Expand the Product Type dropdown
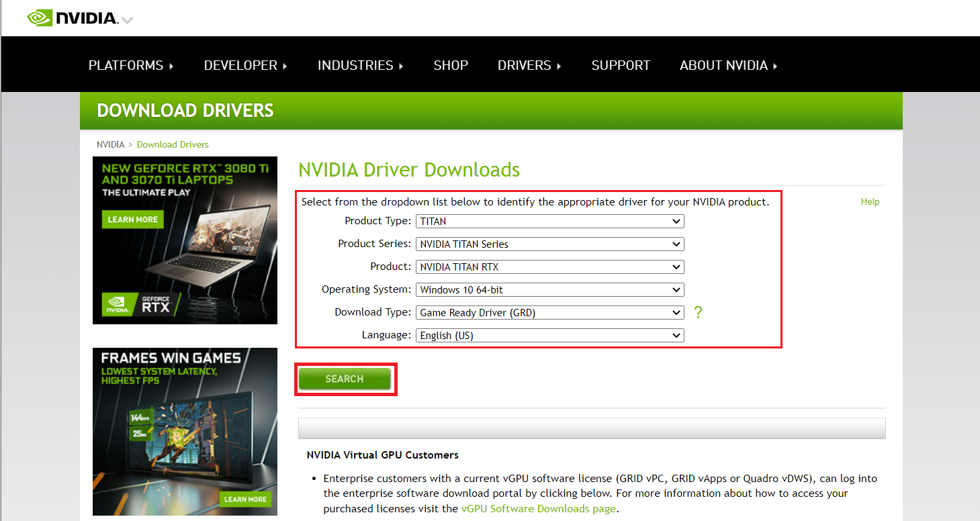980x521 pixels. [550, 221]
